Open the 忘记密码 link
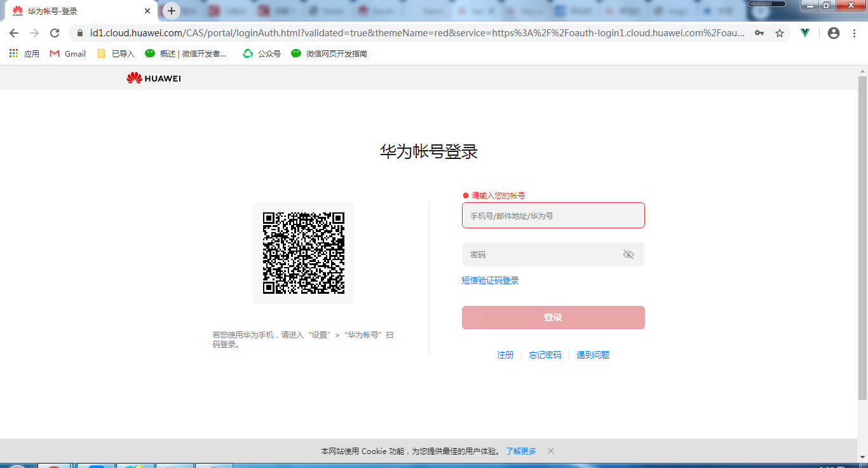The height and width of the screenshot is (468, 868). (x=545, y=355)
